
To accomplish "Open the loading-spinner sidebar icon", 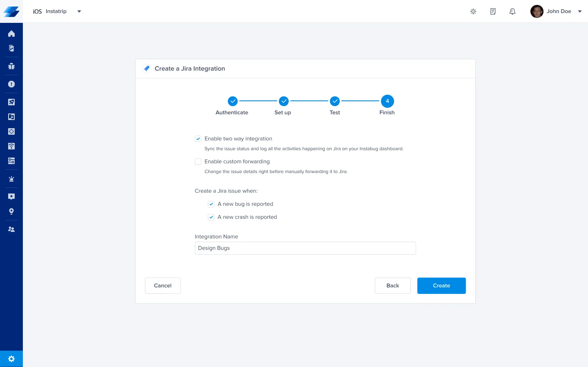I will [11, 131].
